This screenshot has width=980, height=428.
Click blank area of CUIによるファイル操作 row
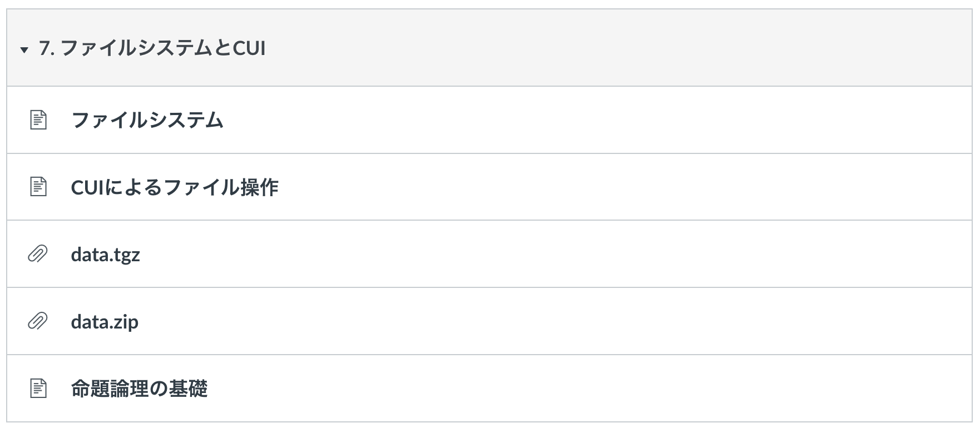[612, 187]
